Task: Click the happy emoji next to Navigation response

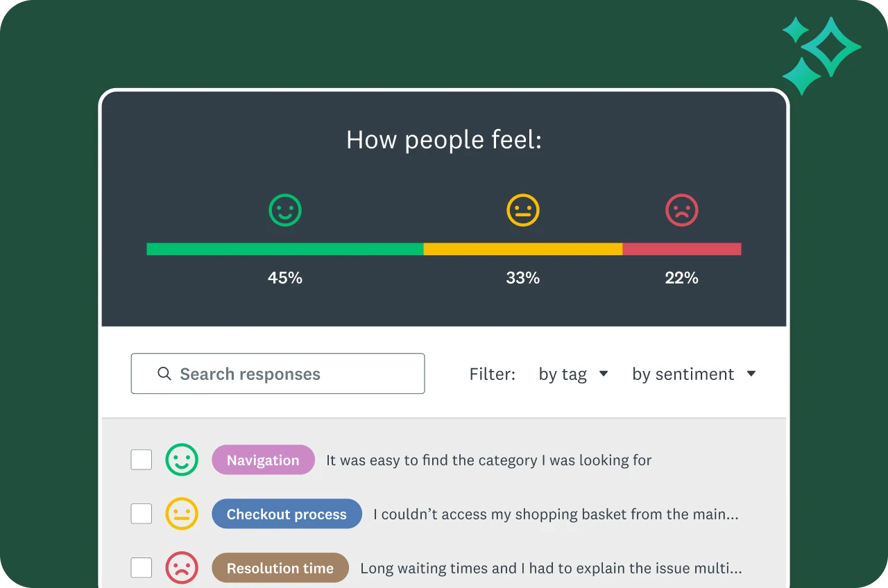Action: coord(182,459)
